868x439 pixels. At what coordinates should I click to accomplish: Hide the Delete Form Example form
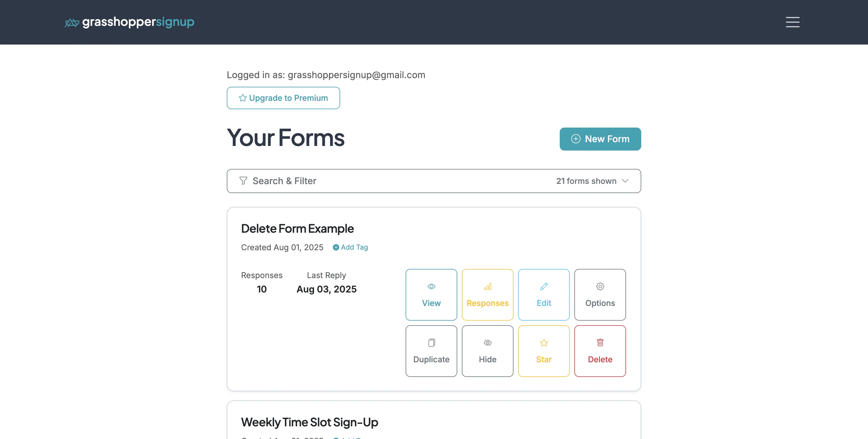488,351
